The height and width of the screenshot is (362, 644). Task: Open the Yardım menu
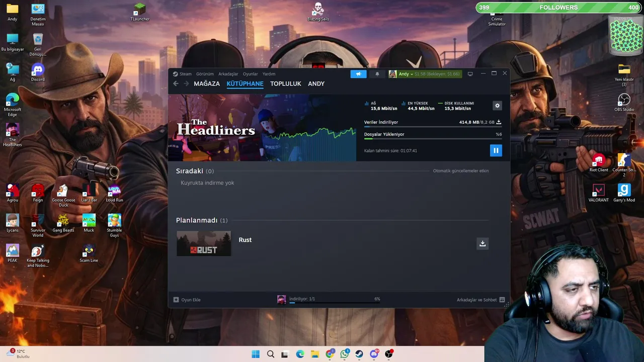(x=269, y=74)
